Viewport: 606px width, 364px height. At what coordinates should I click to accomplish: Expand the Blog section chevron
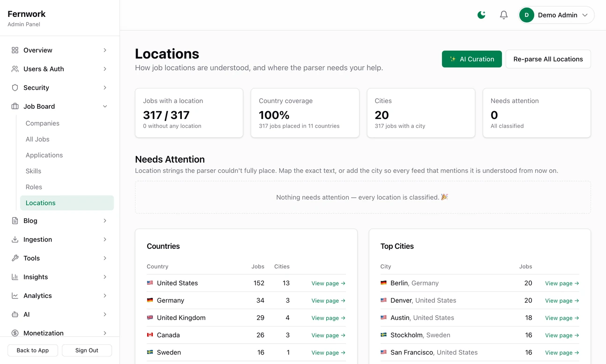pyautogui.click(x=105, y=221)
